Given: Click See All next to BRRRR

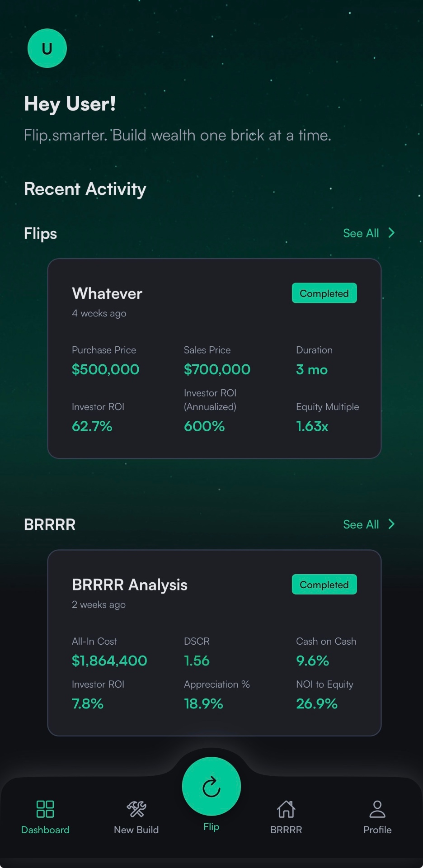Looking at the screenshot, I should pyautogui.click(x=361, y=524).
